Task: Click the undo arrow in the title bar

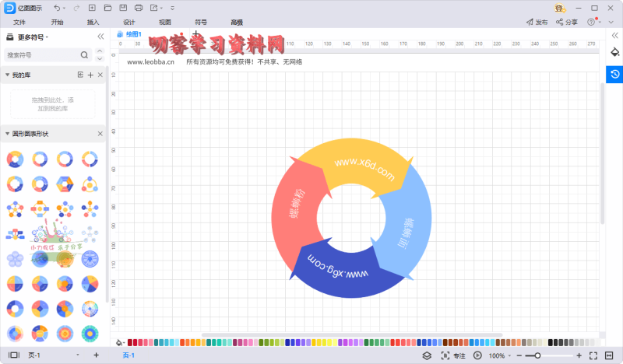Action: coord(57,8)
